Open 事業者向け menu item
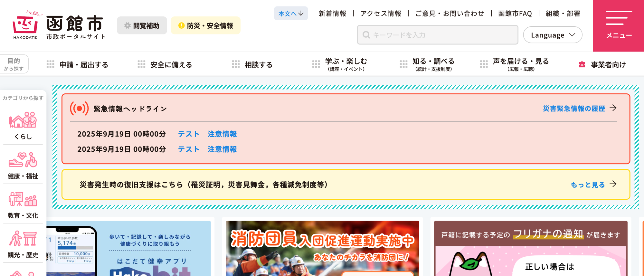The width and height of the screenshot is (644, 276). 602,64
